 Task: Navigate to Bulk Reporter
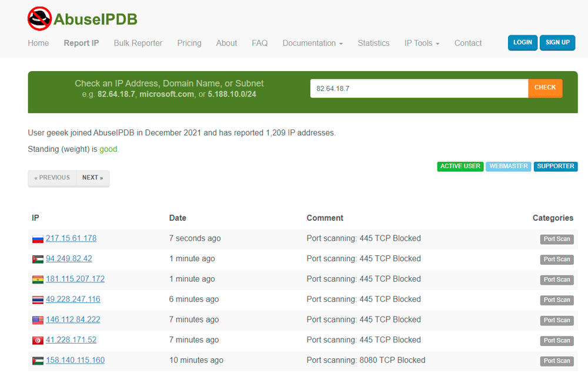[138, 43]
